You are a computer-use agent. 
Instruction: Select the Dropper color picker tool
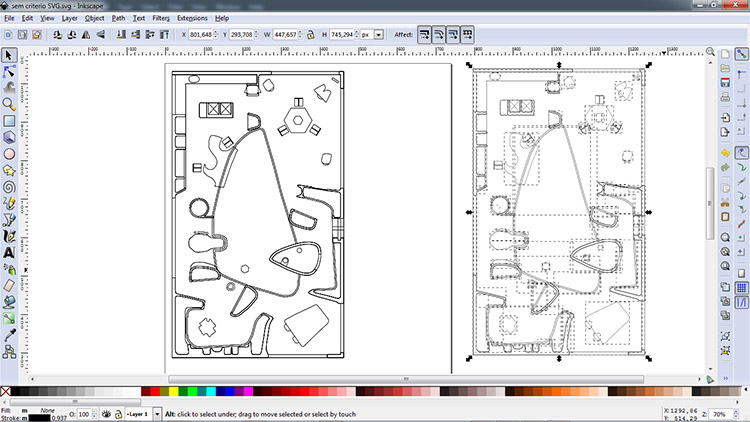pos(9,335)
